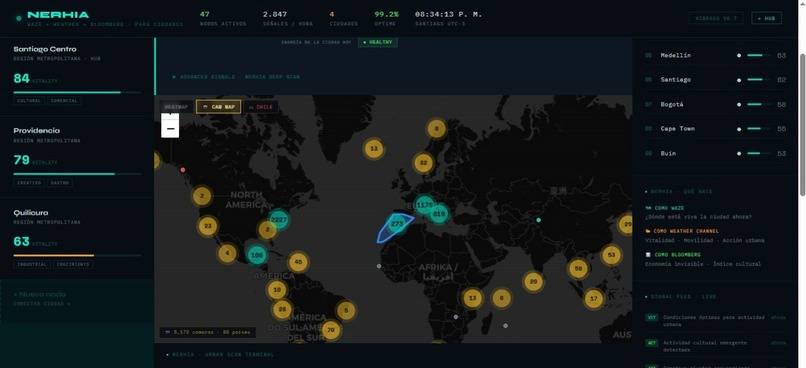Click the yellow 20 cluster marker

pyautogui.click(x=534, y=282)
